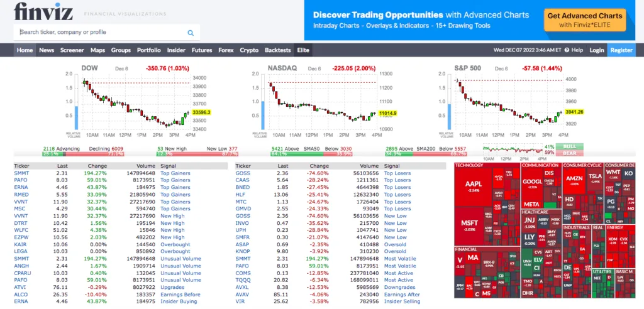Image resolution: width=644 pixels, height=309 pixels.
Task: Click the DOW relative volume bar
Action: [x=76, y=121]
